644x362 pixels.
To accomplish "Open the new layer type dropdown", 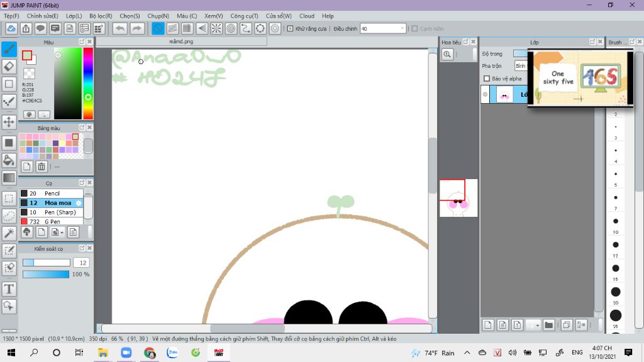I will (537, 325).
